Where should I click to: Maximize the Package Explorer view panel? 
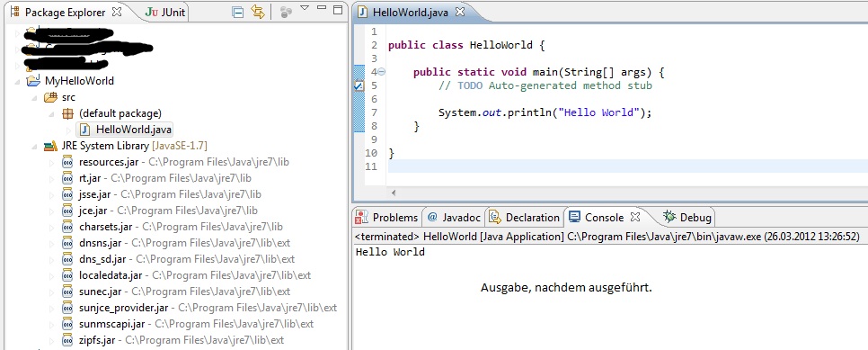point(338,9)
